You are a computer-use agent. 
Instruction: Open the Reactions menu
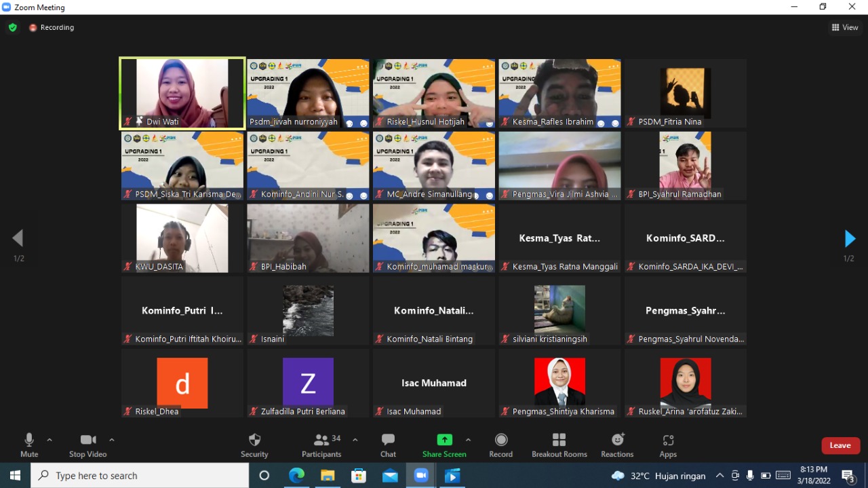tap(617, 445)
